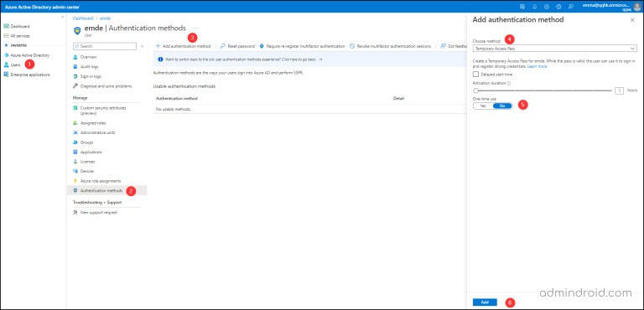Click the Learn more link
The height and width of the screenshot is (310, 644).
point(538,66)
